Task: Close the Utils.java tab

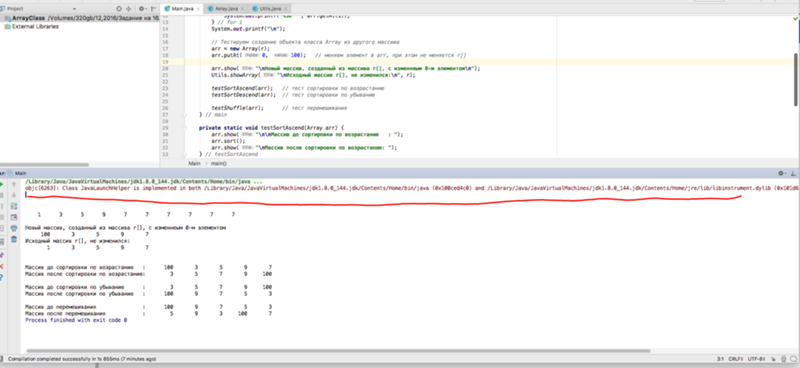Action: 287,9
